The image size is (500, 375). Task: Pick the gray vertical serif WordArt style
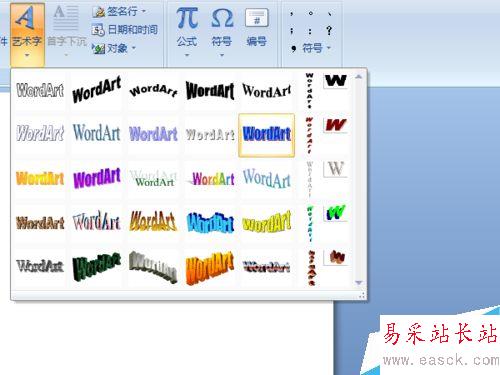coord(309,179)
